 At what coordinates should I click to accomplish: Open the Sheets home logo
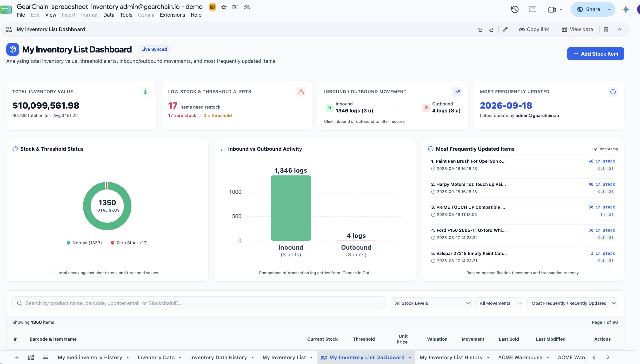[x=6, y=10]
